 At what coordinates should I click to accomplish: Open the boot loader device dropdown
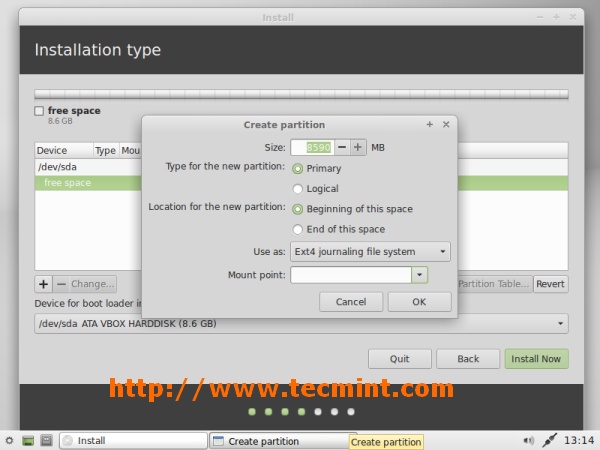pyautogui.click(x=301, y=324)
